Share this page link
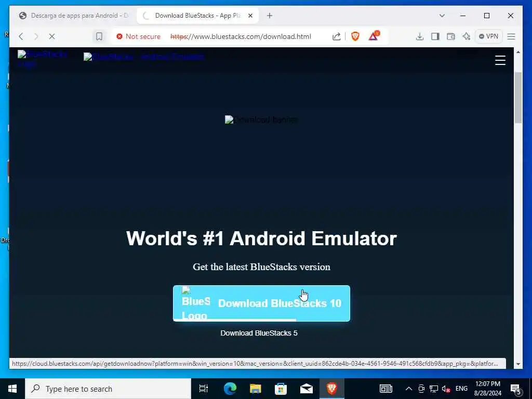 point(336,36)
